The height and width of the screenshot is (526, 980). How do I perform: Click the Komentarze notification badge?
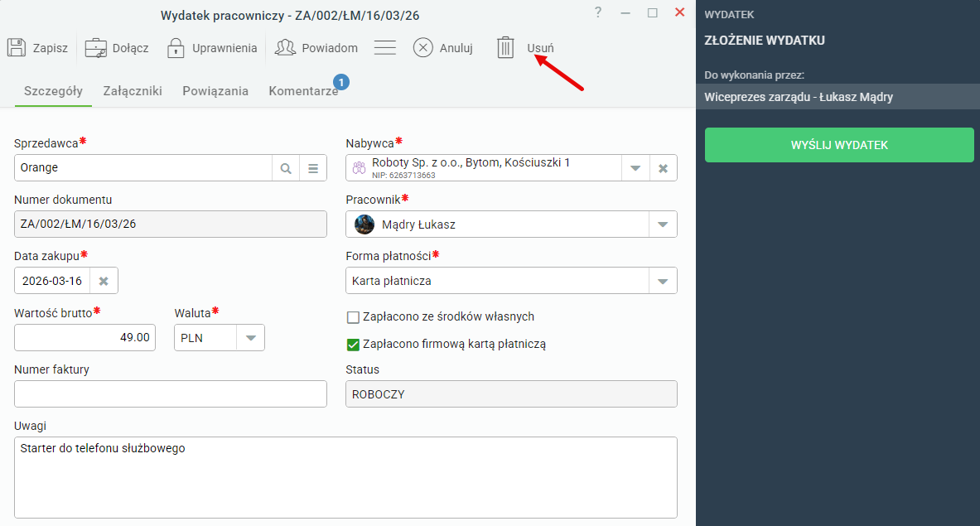341,82
